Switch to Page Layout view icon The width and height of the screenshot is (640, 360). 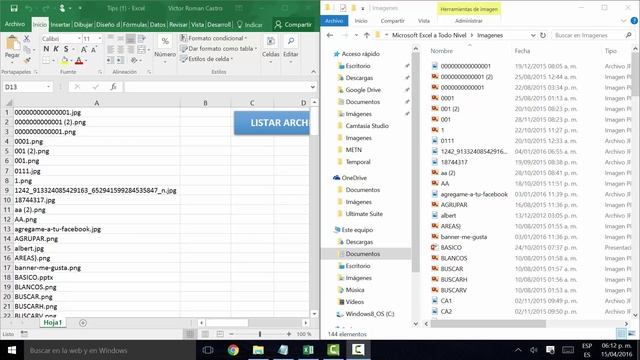pyautogui.click(x=205, y=334)
